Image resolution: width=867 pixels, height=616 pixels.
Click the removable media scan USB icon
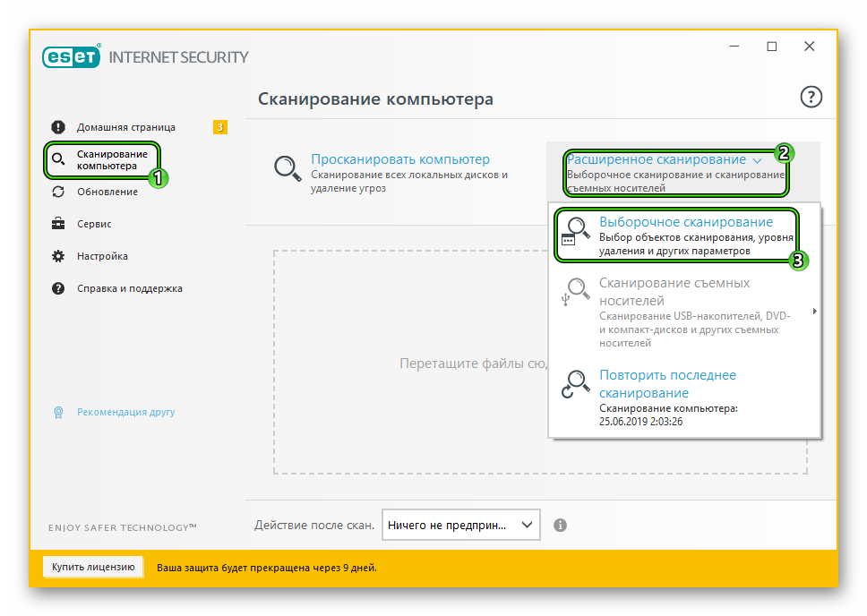coord(575,291)
